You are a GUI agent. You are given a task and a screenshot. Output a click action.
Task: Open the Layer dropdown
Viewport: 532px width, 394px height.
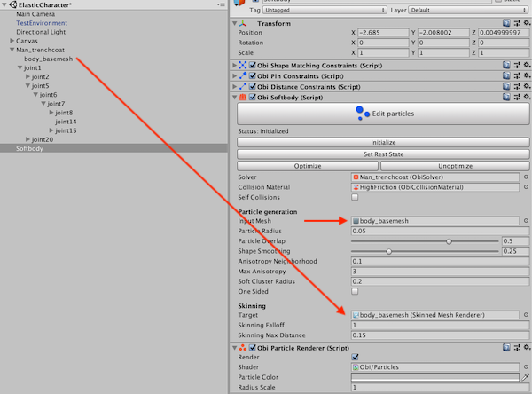click(x=468, y=10)
